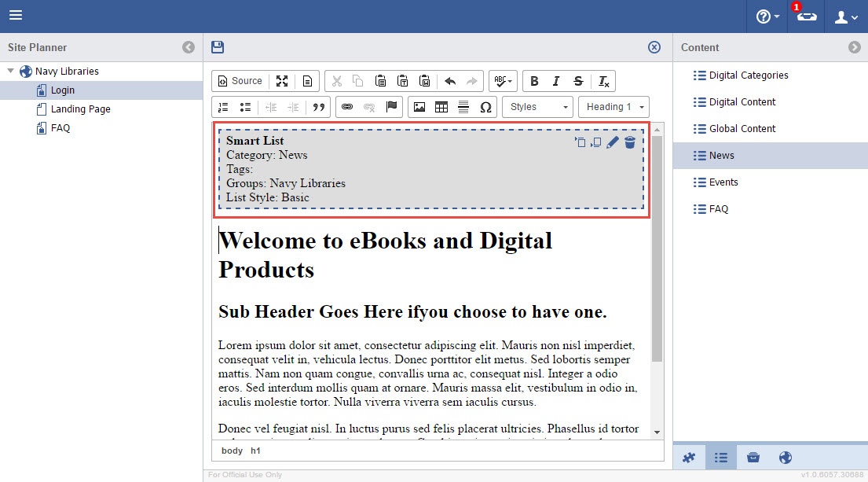Insert special character with Omega icon

(485, 107)
